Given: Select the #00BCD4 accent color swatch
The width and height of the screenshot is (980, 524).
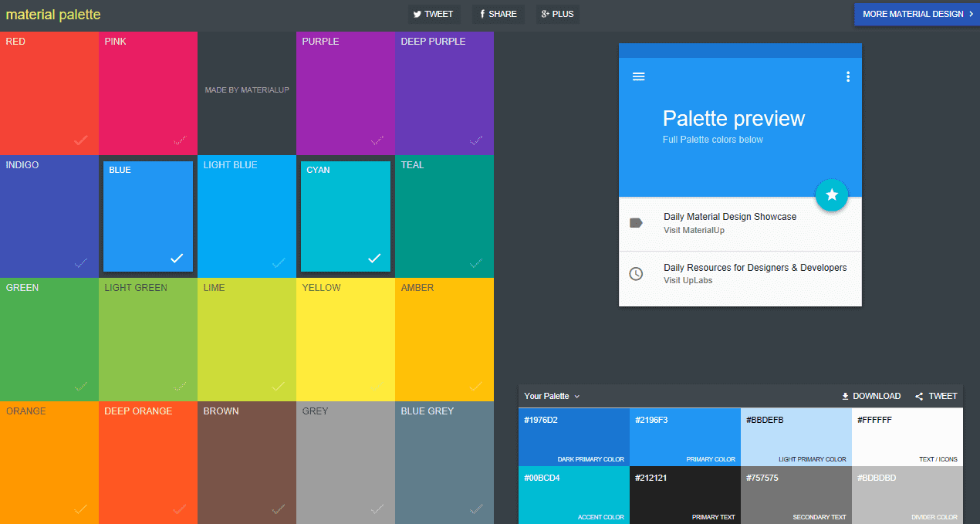Looking at the screenshot, I should point(573,495).
